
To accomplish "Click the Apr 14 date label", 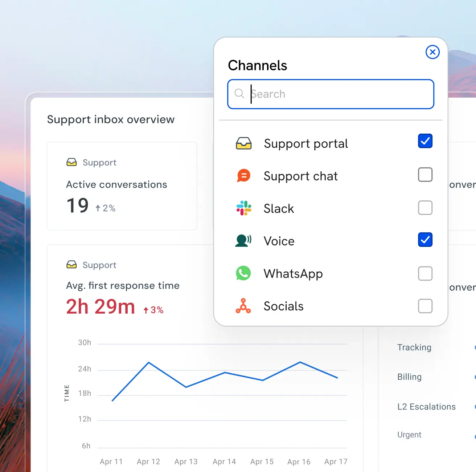I will (224, 462).
